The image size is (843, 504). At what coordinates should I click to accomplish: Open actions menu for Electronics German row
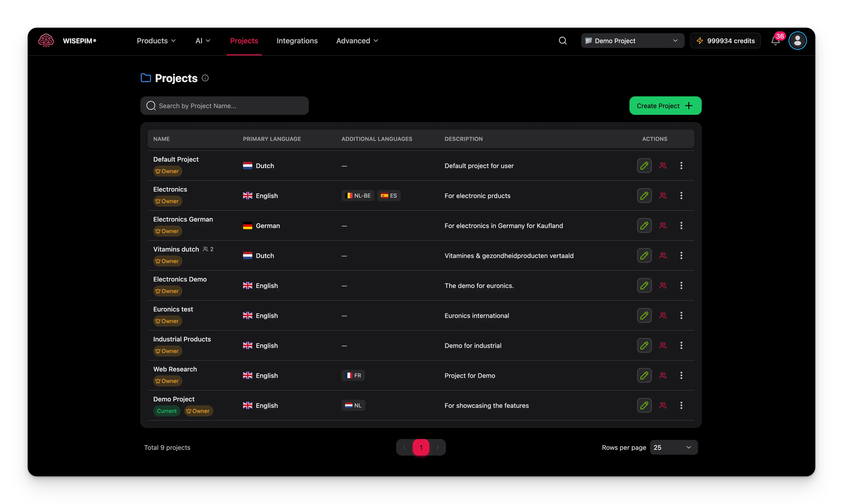coord(681,225)
